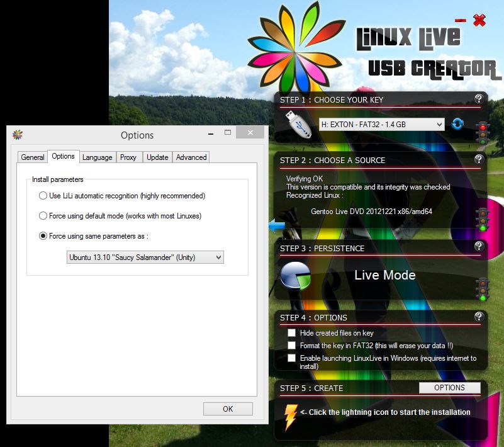The height and width of the screenshot is (447, 504).
Task: Open help for Step 4 Options
Action: pyautogui.click(x=479, y=317)
